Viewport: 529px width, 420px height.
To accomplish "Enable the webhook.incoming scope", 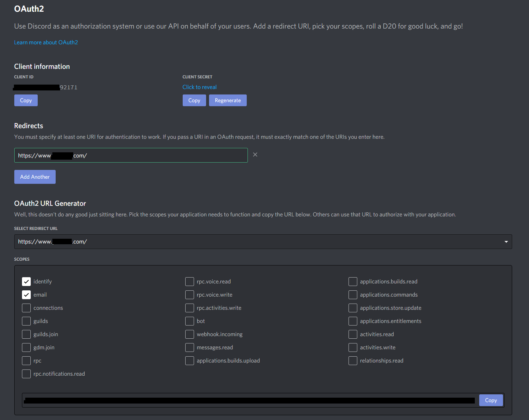I will pyautogui.click(x=189, y=334).
